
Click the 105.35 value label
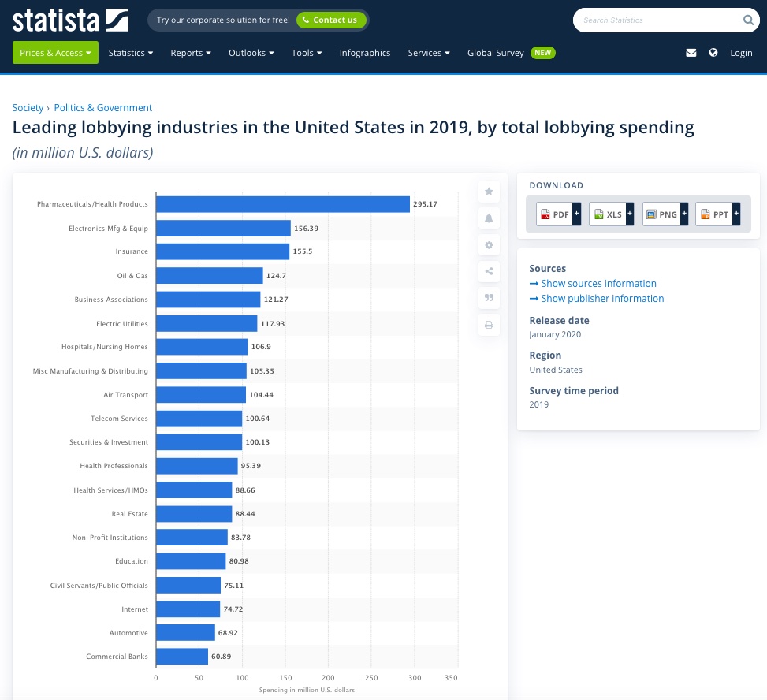tap(262, 370)
